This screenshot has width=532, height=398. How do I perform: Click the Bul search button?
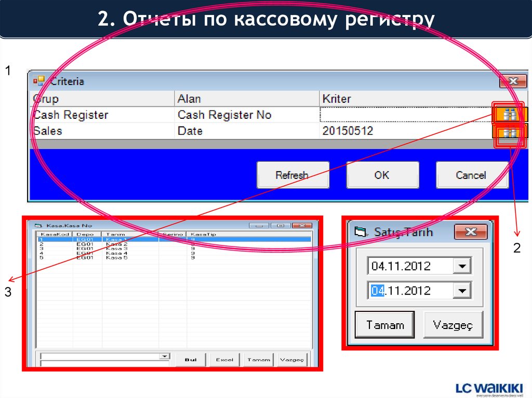click(x=191, y=360)
